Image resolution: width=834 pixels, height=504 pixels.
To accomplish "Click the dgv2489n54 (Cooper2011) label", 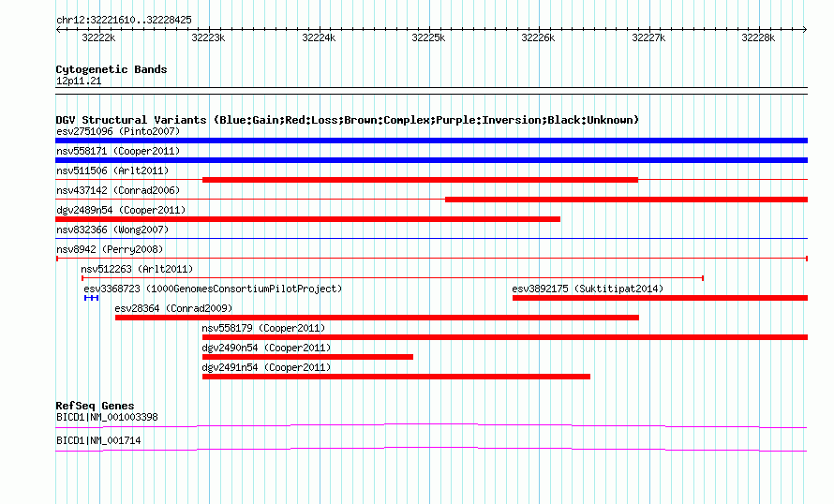I will coord(121,210).
